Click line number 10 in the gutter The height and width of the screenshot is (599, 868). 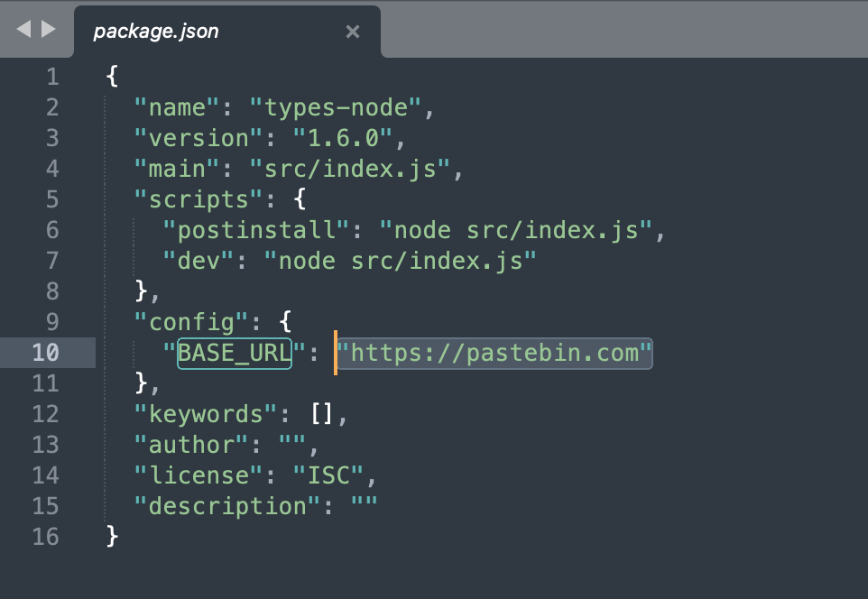click(46, 352)
